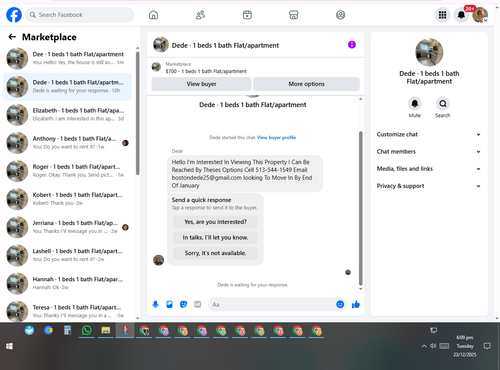Viewport: 500px width, 370px height.
Task: Click the View buyer button
Action: [201, 84]
